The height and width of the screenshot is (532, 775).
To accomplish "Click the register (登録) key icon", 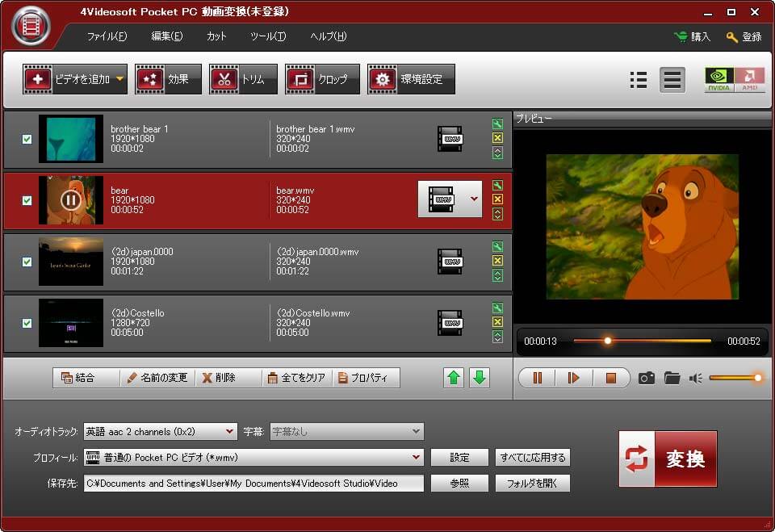I will tap(732, 37).
